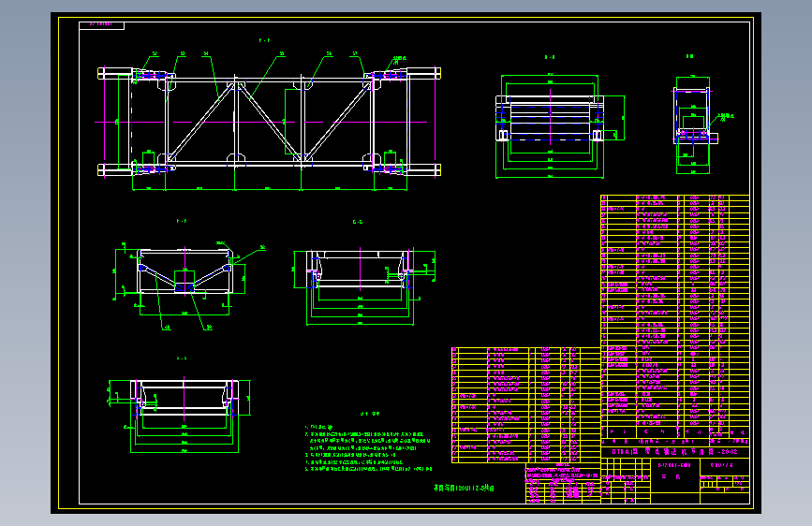Click leader label 57 above the truss

click(x=355, y=53)
